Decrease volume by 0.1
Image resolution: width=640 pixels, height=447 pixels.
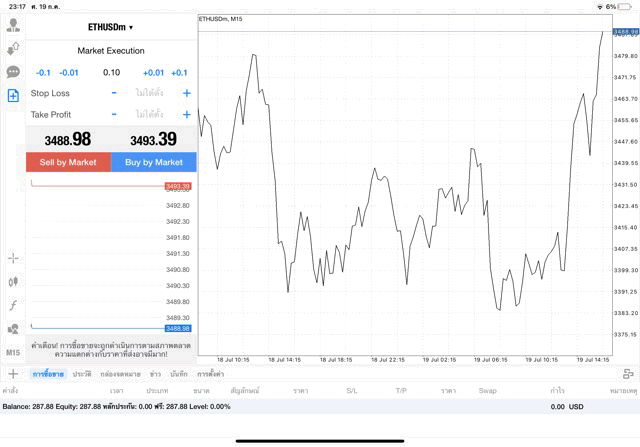tap(43, 73)
